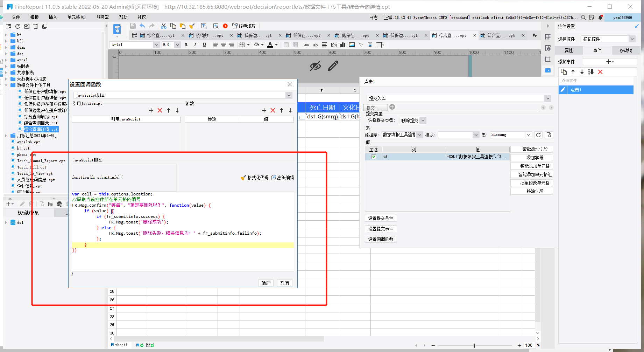
Task: Add a new submit tab with plus icon
Action: pyautogui.click(x=392, y=107)
